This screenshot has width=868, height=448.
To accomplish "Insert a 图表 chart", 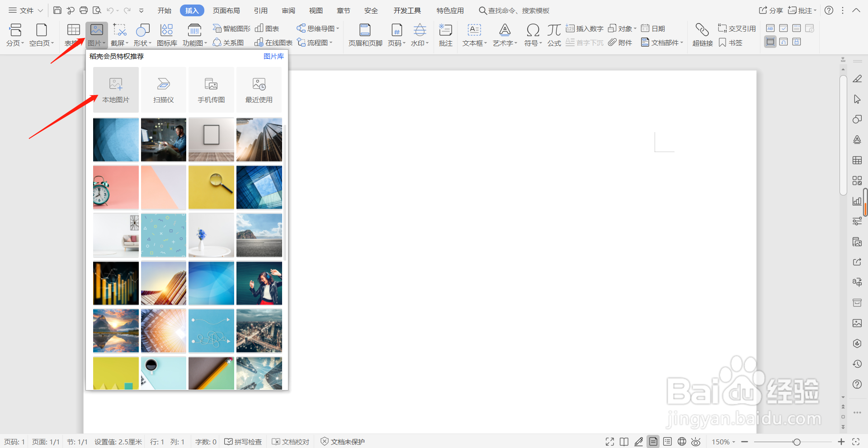I will click(x=267, y=29).
